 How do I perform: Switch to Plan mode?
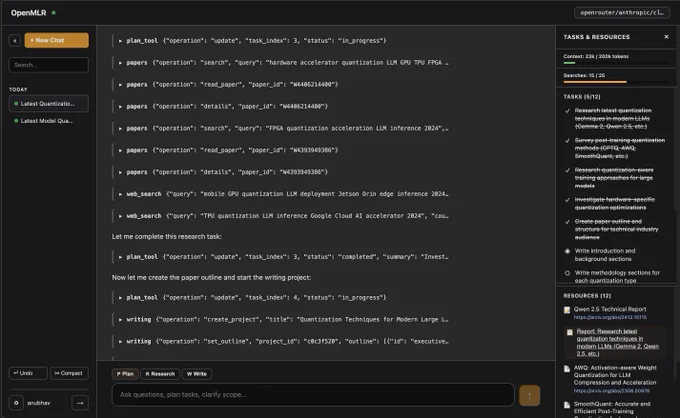click(x=125, y=374)
